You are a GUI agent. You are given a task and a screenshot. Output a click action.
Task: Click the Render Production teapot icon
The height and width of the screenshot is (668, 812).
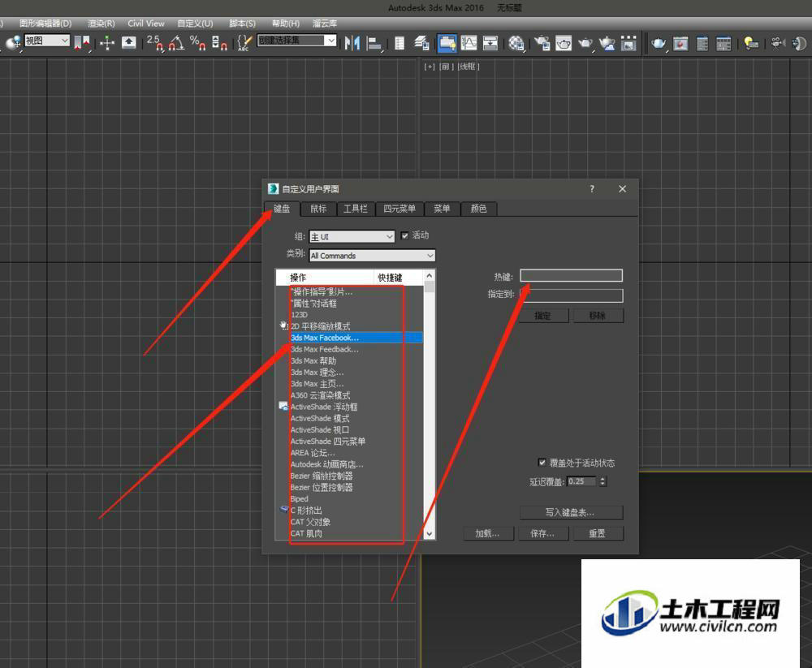(x=585, y=43)
